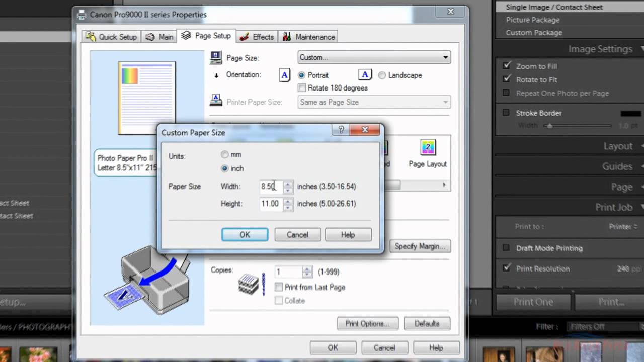Click the Specify Margin button
Screen dimensions: 644x362
coord(420,246)
